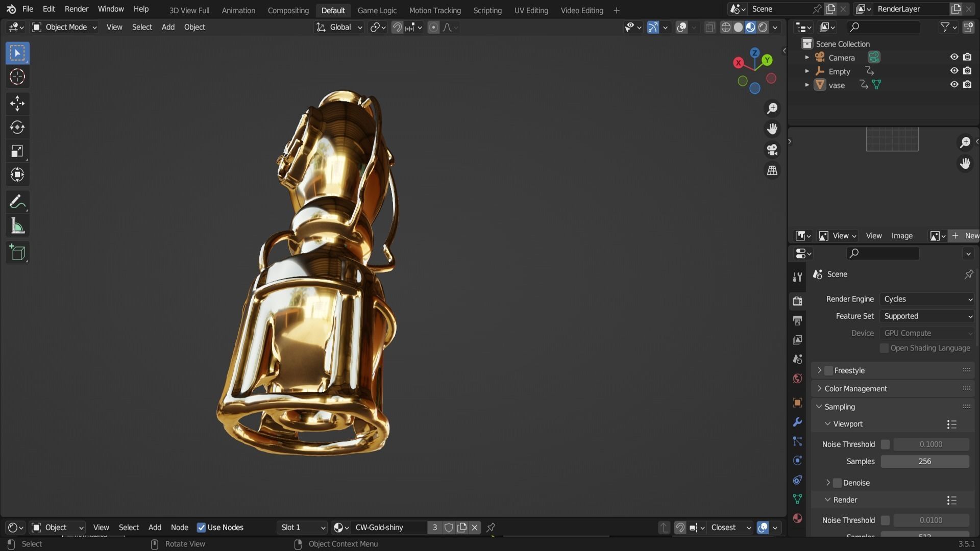Screen dimensions: 980x551
Task: Toggle snapping magnet in viewport header
Action: click(397, 28)
